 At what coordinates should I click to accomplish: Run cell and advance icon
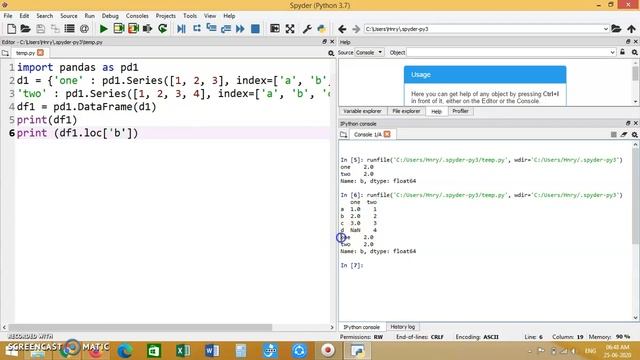coord(133,29)
